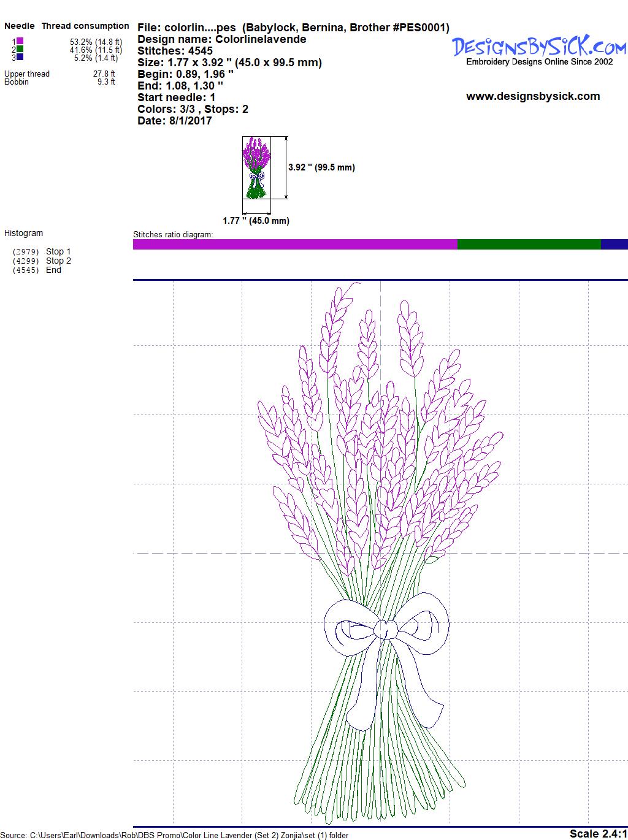628x840 pixels.
Task: Click the green needle 2 color swatch
Action: (x=20, y=49)
